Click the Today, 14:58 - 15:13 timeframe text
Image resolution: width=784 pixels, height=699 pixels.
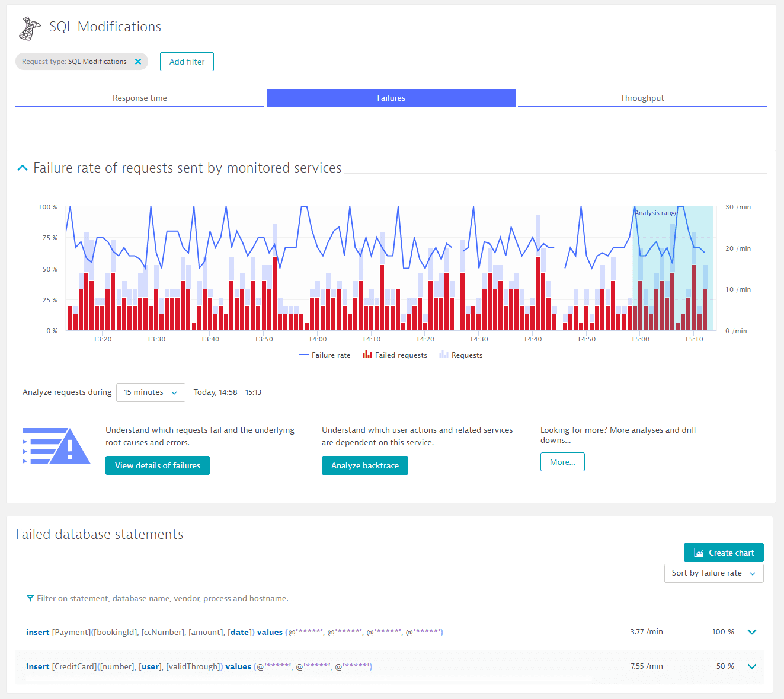pos(228,392)
